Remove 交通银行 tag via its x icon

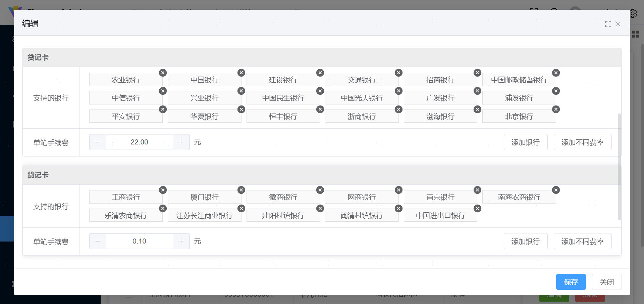tap(398, 73)
